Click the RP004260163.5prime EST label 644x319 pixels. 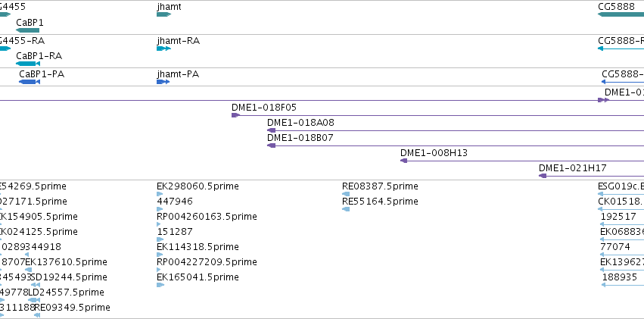(x=207, y=216)
